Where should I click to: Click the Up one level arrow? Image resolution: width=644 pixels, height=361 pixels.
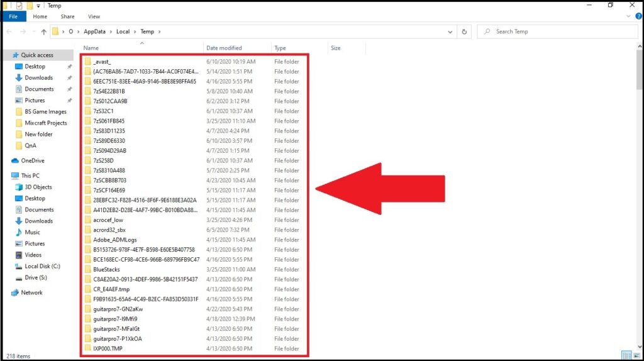[43, 31]
